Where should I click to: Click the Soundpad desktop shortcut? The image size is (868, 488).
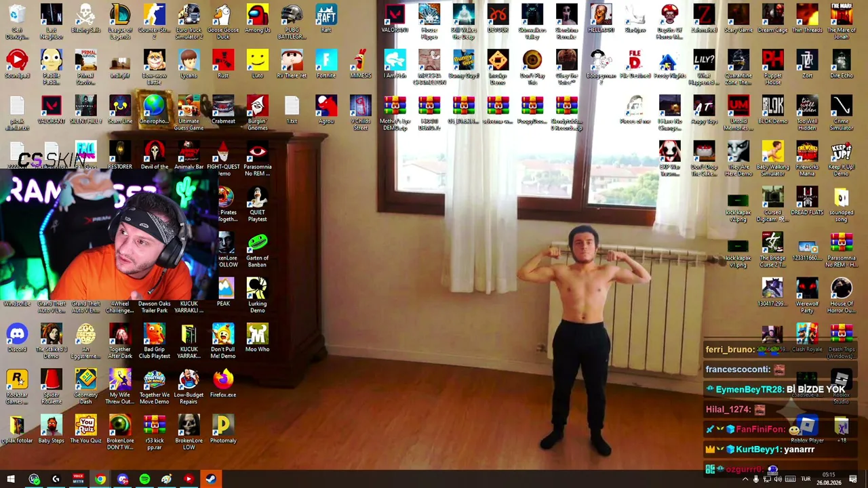pos(17,64)
